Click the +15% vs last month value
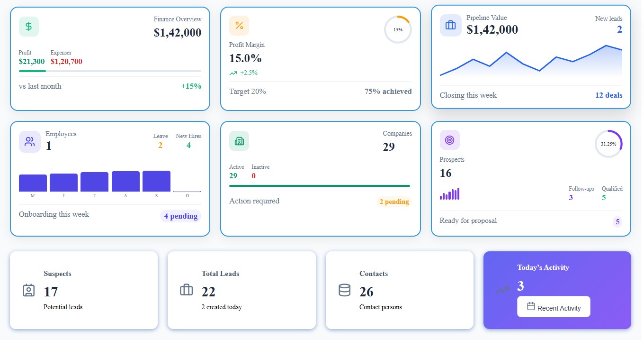The image size is (644, 340). (x=191, y=86)
